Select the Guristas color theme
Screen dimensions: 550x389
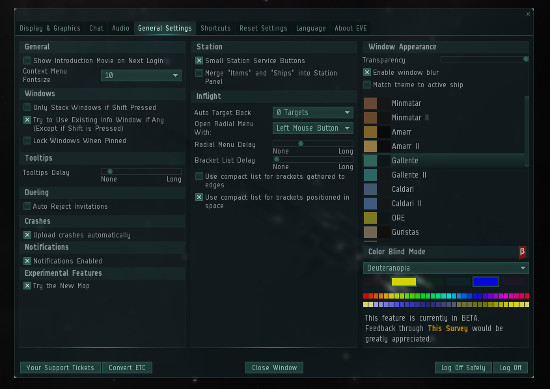tap(444, 232)
